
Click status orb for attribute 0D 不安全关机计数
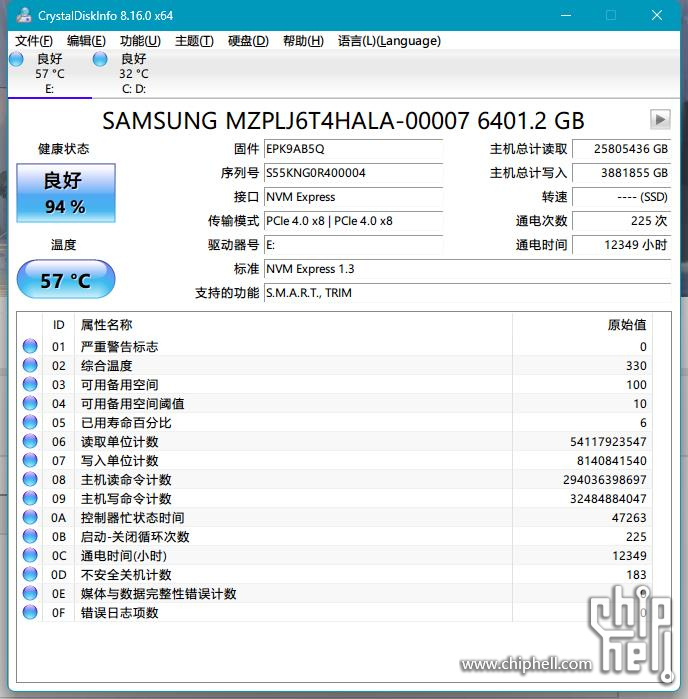(x=30, y=574)
